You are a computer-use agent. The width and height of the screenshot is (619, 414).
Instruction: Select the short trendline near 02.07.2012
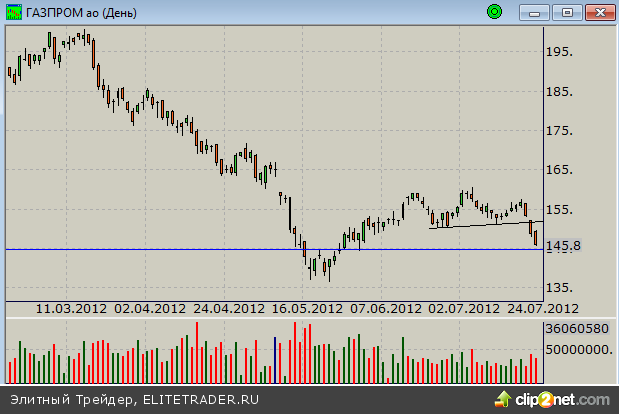click(x=480, y=225)
